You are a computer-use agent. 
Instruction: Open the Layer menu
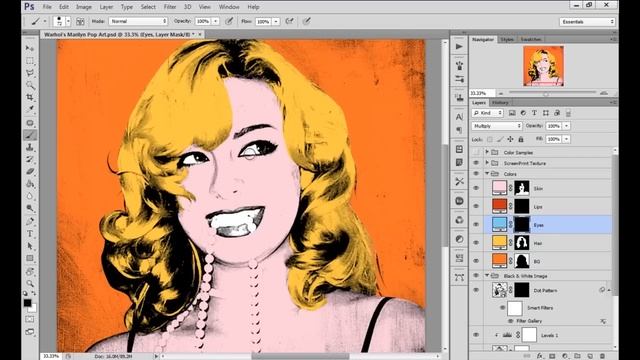[x=106, y=7]
